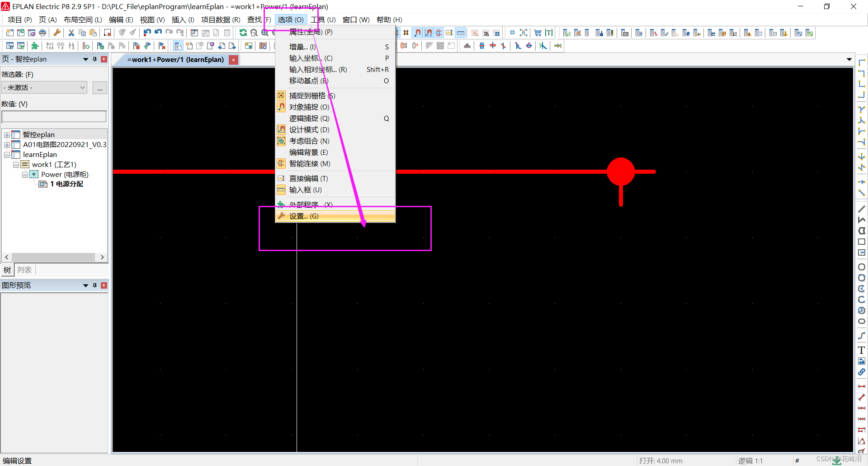Open the 插入 (I) menu

pyautogui.click(x=183, y=19)
